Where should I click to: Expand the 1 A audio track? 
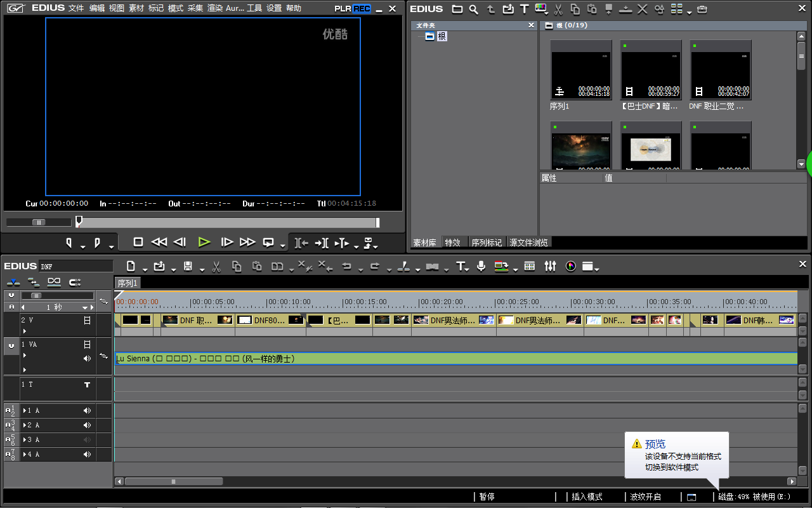click(x=25, y=411)
